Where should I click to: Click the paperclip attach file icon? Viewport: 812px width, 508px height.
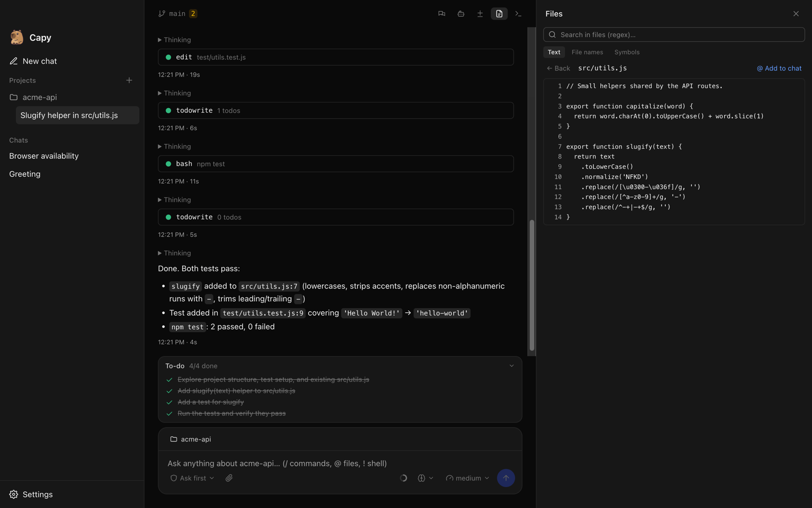229,478
